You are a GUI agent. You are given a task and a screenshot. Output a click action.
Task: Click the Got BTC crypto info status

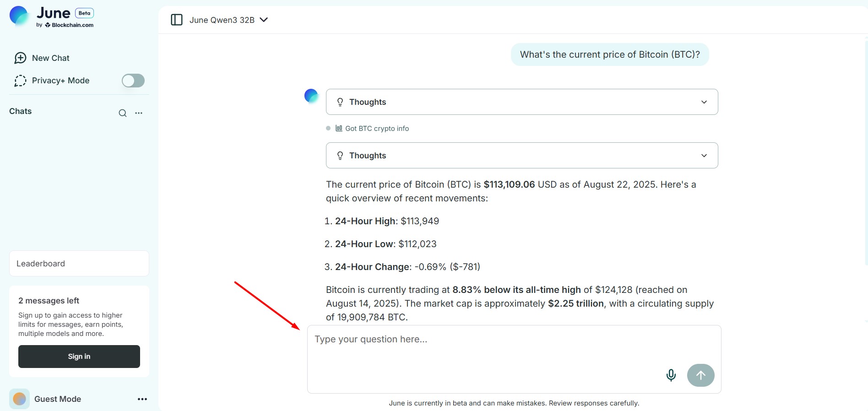coord(376,129)
